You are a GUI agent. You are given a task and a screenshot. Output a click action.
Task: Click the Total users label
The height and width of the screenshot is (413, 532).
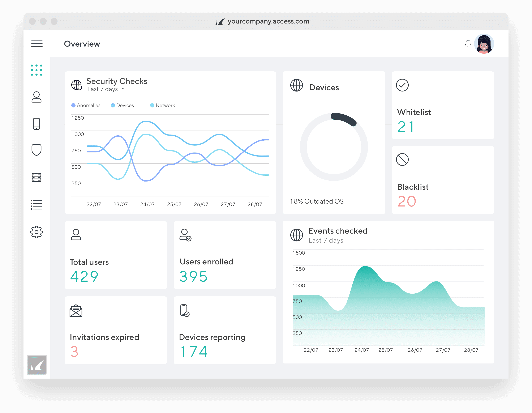pyautogui.click(x=89, y=262)
